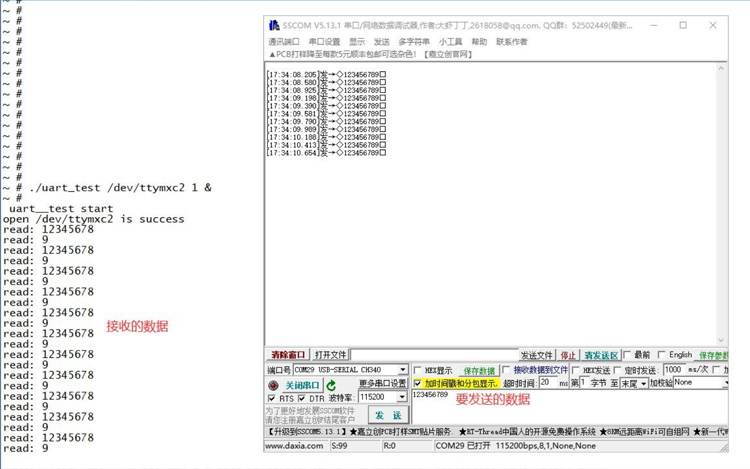Click the 关闭串口 button

coord(302,385)
